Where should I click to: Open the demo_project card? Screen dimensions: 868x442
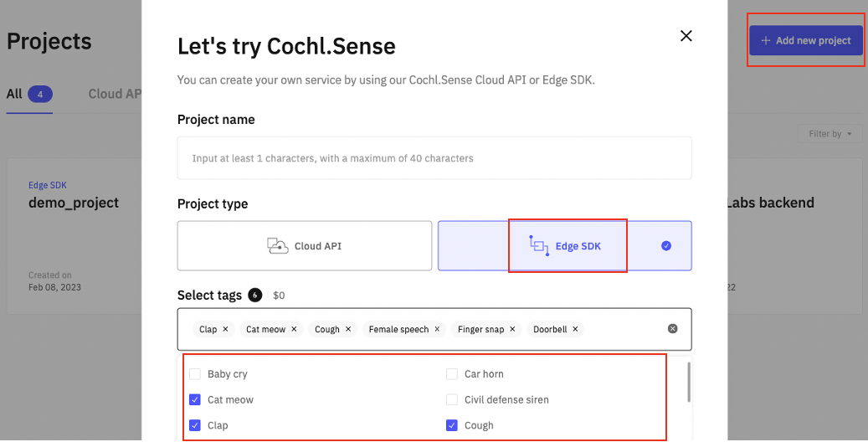(74, 236)
